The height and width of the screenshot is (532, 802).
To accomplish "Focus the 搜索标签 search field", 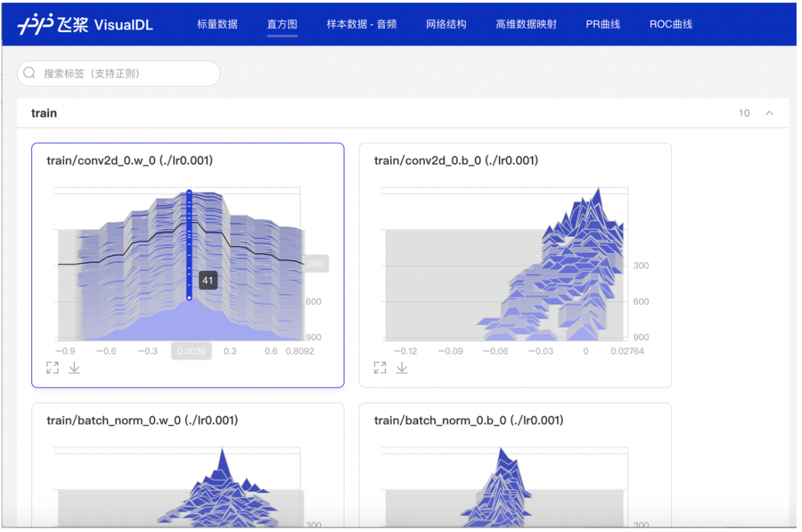I will tap(119, 73).
